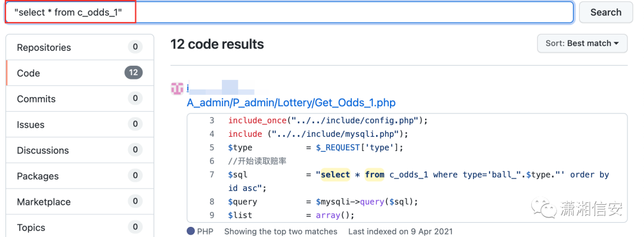This screenshot has height=237, width=644.
Task: Open the Get_Odds_1.php file link
Action: [291, 103]
